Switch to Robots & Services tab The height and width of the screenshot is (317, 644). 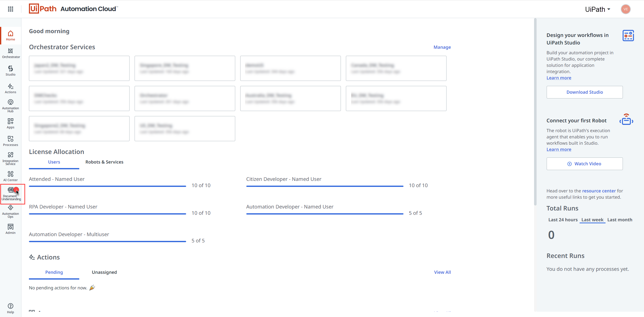pos(104,162)
